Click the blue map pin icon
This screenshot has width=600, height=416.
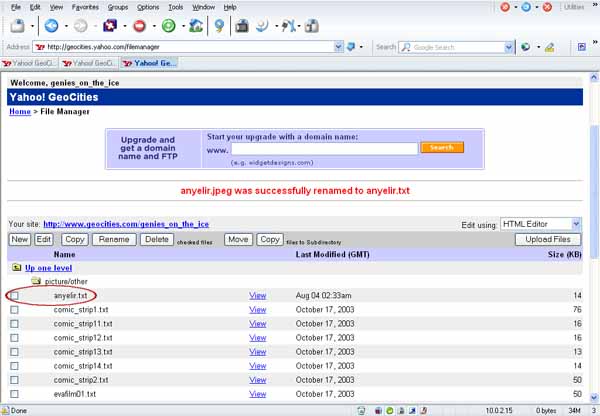tap(219, 26)
